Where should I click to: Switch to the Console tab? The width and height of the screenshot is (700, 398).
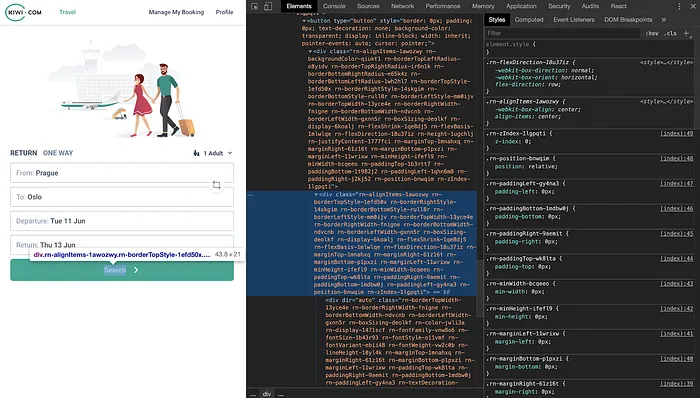click(334, 6)
